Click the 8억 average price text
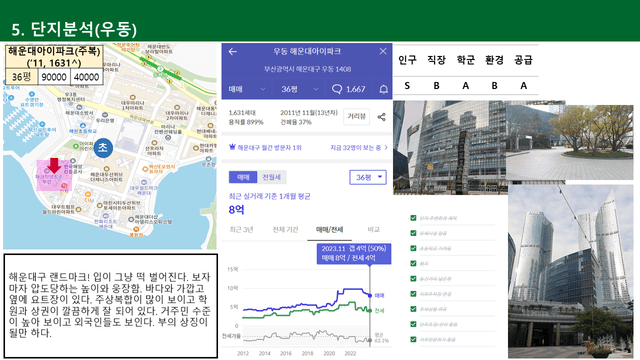Viewport: 640px width, 360px height. coord(236,210)
